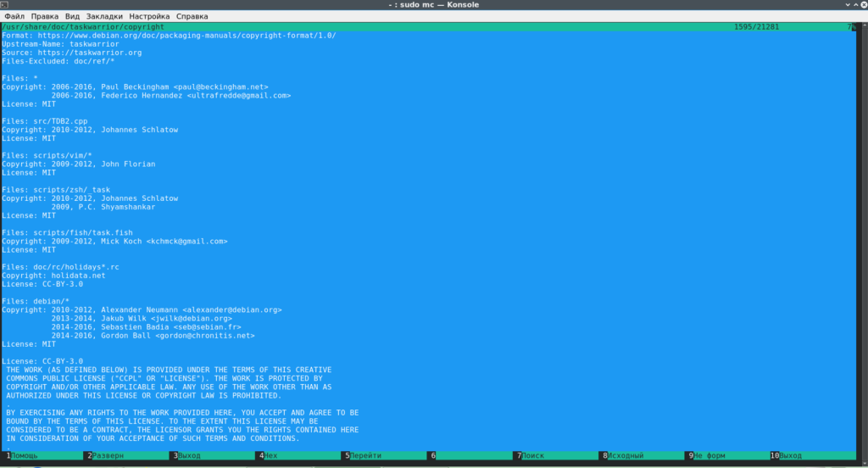This screenshot has width=868, height=468.
Task: Start a search with 7 Поиск
Action: [533, 456]
